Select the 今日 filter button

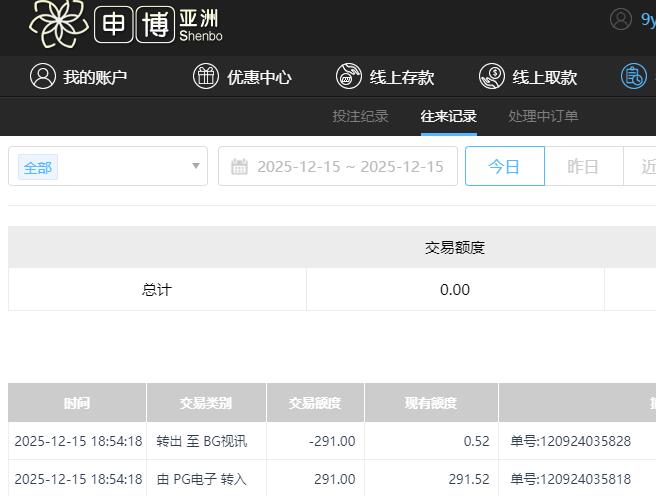point(504,167)
